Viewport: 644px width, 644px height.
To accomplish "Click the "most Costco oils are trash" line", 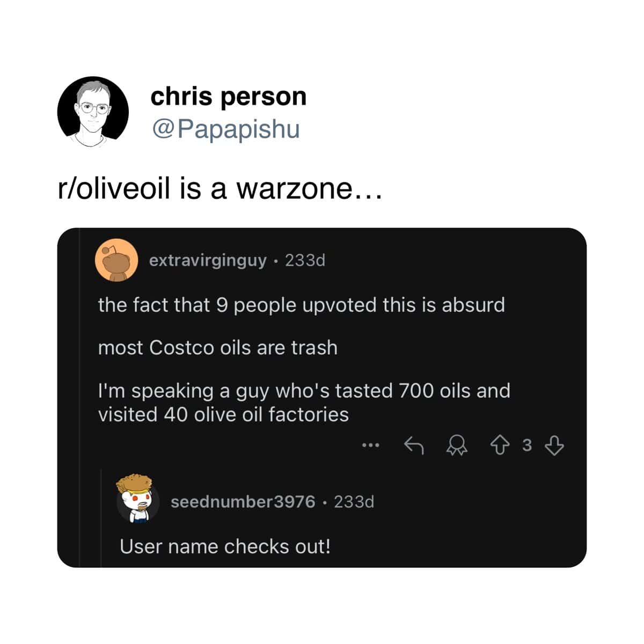I will (218, 348).
